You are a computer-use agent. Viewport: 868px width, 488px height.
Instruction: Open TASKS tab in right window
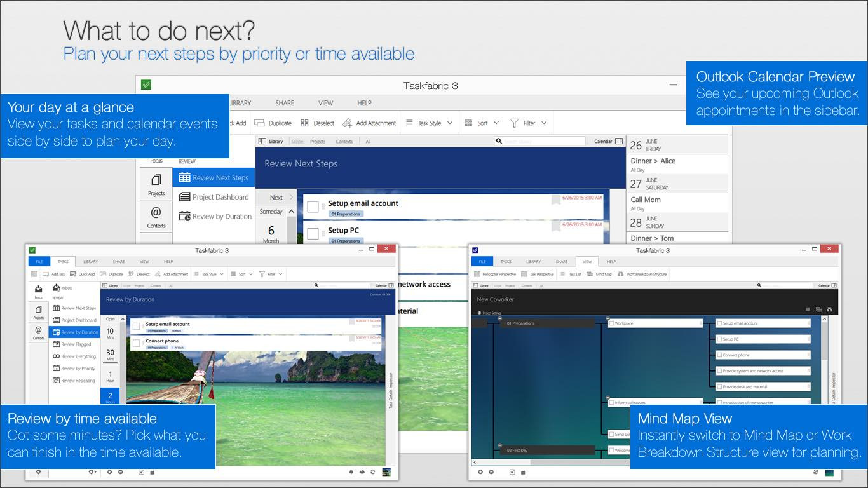506,261
